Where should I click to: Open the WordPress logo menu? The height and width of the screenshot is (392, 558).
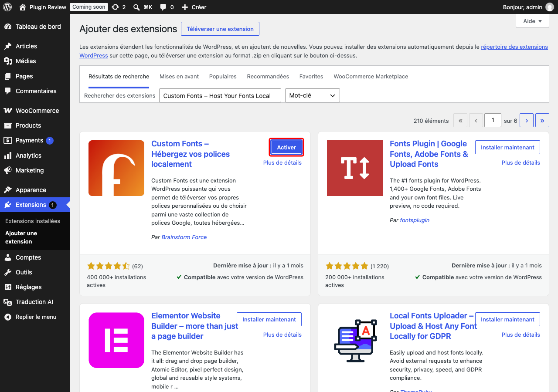[7, 7]
